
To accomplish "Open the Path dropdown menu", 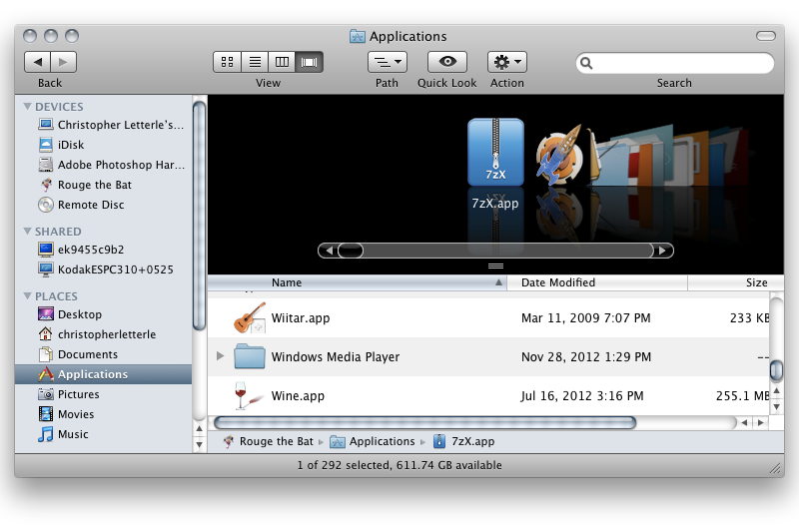I will [388, 62].
